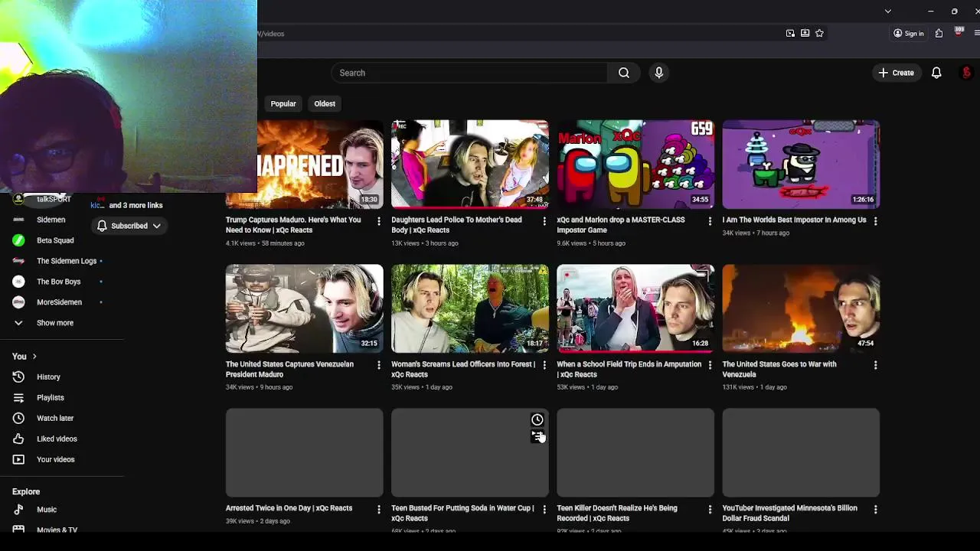Open Beta Squad channel in sidebar
The height and width of the screenshot is (551, 980).
[x=55, y=240]
